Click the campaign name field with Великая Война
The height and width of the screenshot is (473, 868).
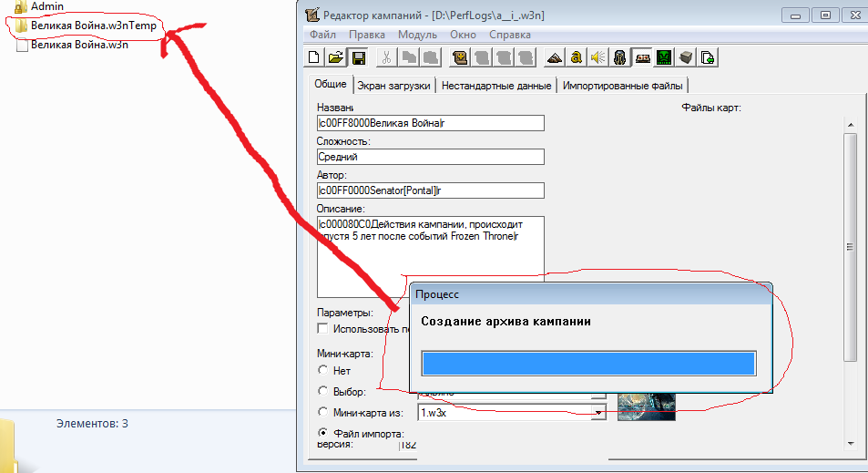click(430, 123)
